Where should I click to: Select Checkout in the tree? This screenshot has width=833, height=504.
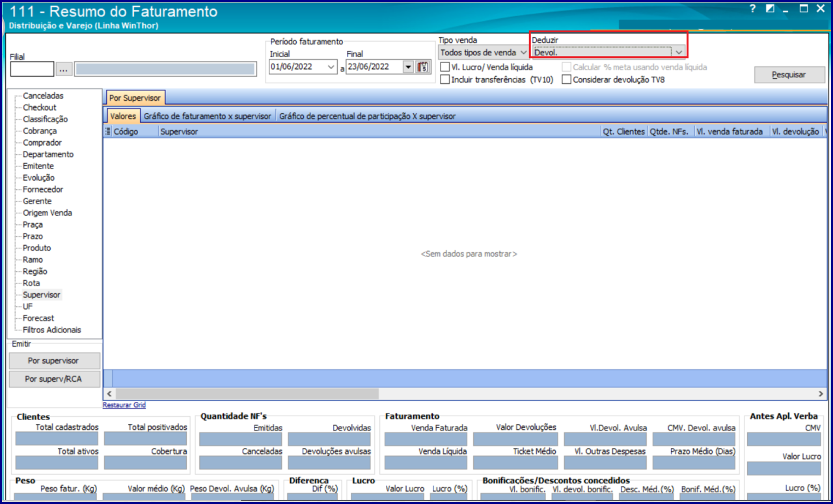(x=40, y=107)
